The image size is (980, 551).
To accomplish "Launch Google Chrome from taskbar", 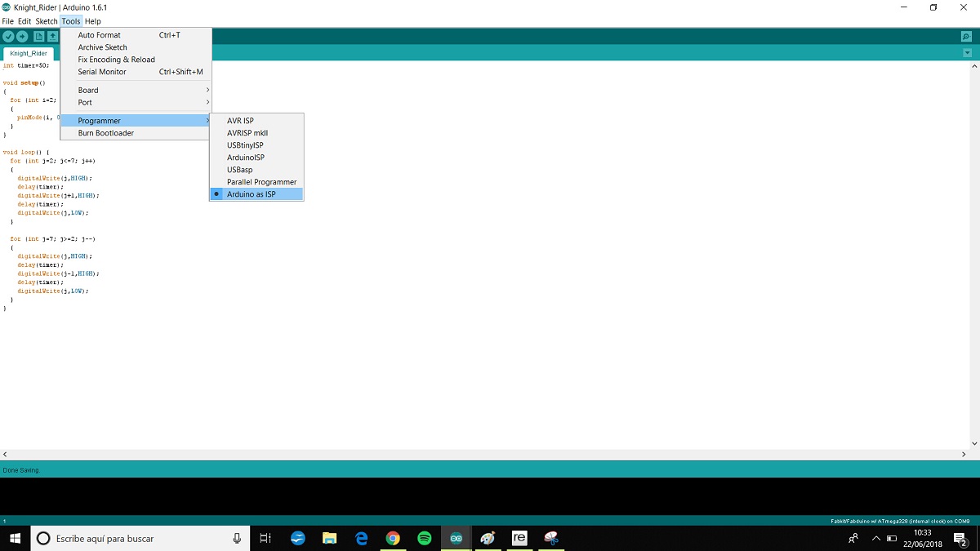I will click(x=393, y=538).
